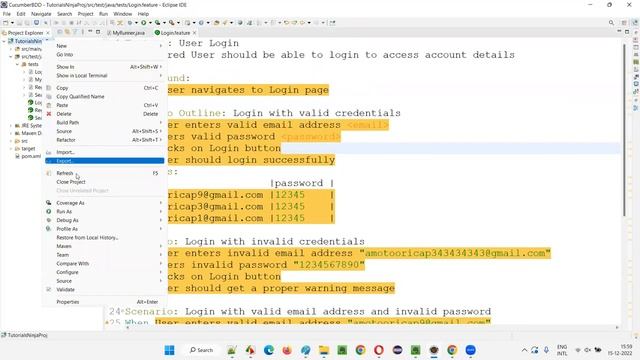Minimize the editor area
The width and height of the screenshot is (640, 360).
(x=619, y=32)
